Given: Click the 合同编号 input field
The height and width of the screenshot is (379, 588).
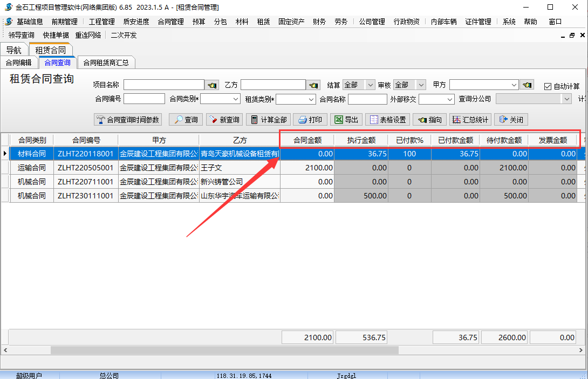Looking at the screenshot, I should tap(144, 99).
